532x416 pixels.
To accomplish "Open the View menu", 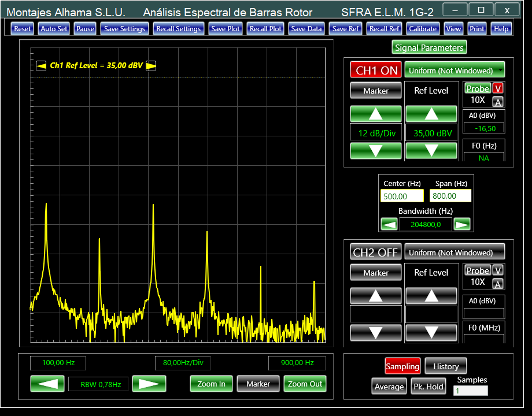I will [x=453, y=28].
